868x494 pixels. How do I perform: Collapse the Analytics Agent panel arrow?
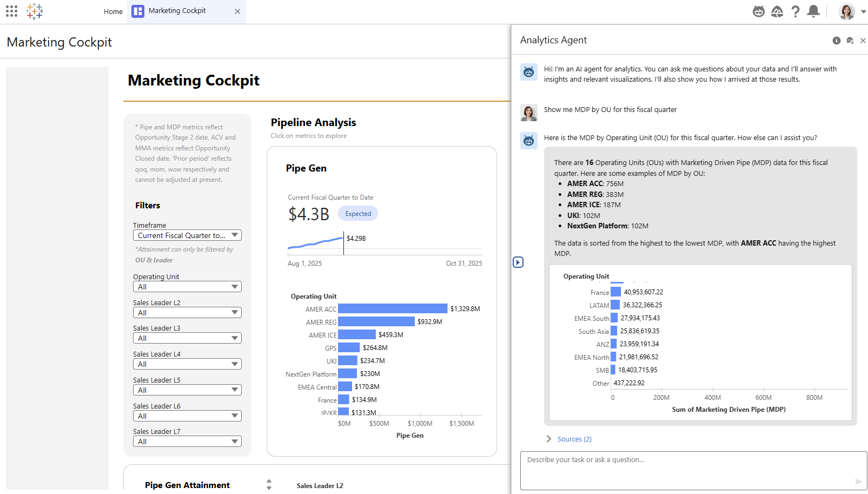point(518,262)
